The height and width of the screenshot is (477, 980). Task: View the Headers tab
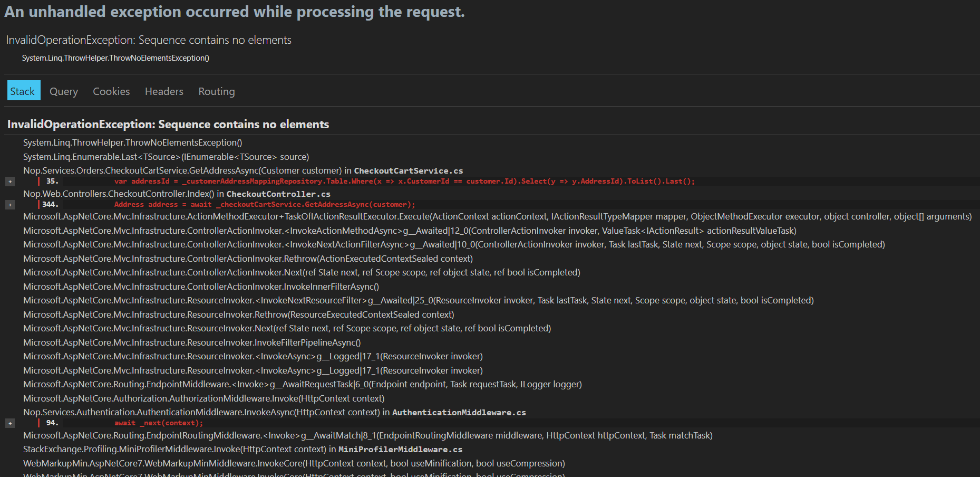coord(163,91)
